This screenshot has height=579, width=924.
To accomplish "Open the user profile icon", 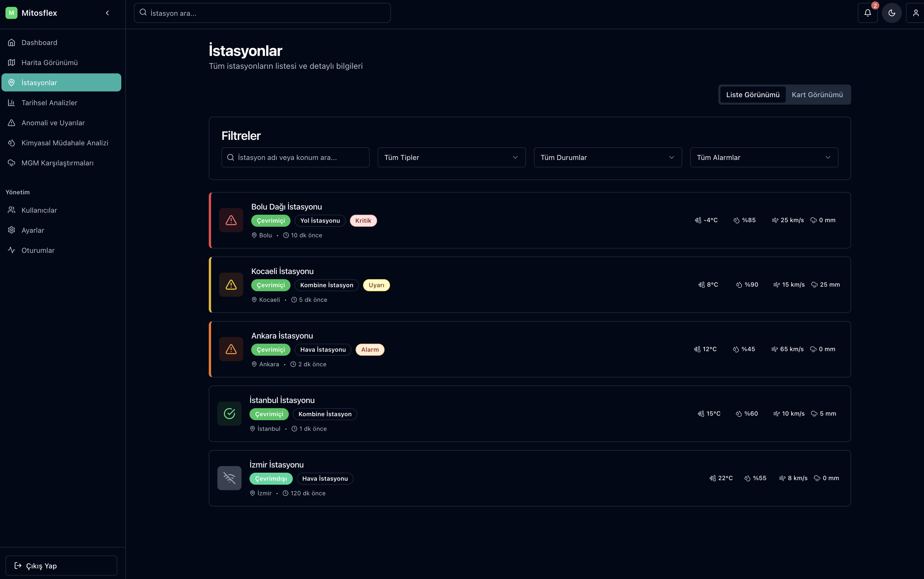I will click(x=916, y=13).
